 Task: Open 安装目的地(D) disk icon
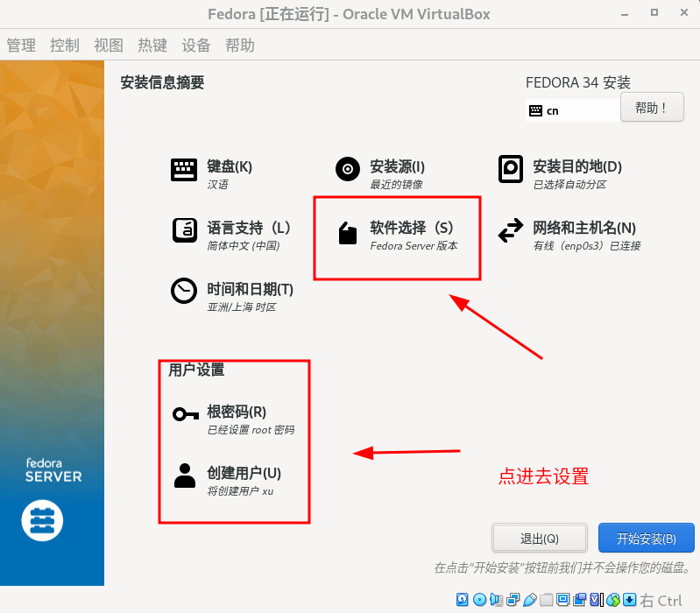point(511,169)
